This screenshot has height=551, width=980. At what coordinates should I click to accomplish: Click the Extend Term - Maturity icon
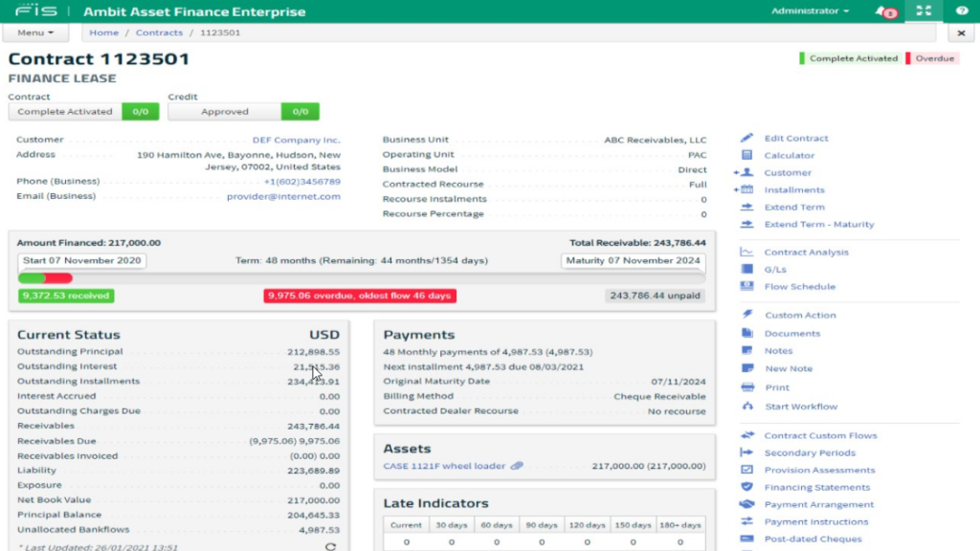(x=746, y=224)
